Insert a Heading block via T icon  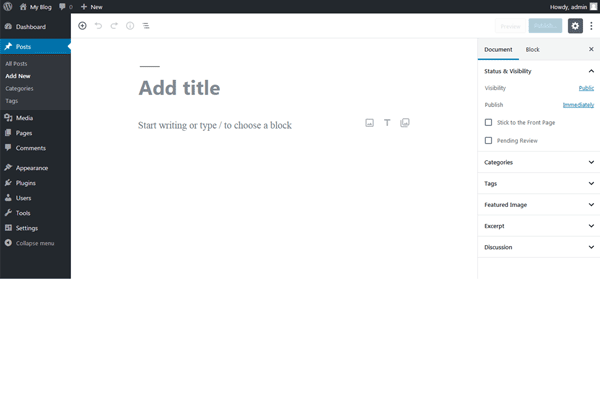(x=387, y=123)
